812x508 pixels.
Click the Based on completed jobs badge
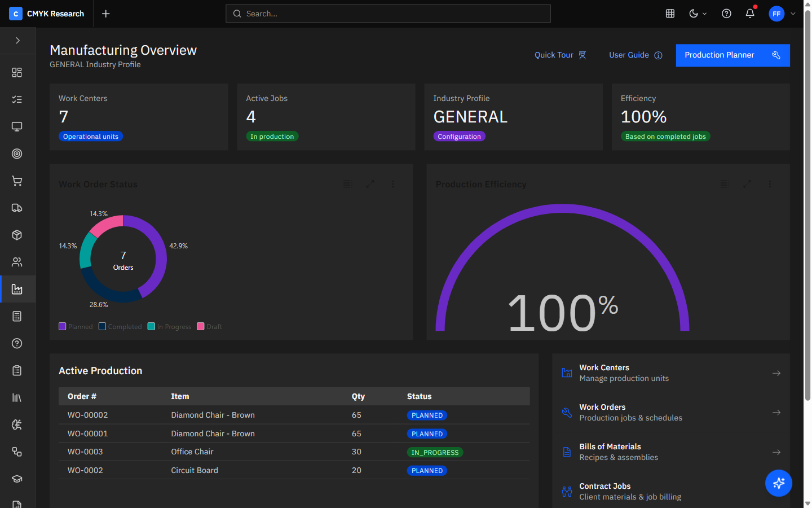(x=665, y=137)
